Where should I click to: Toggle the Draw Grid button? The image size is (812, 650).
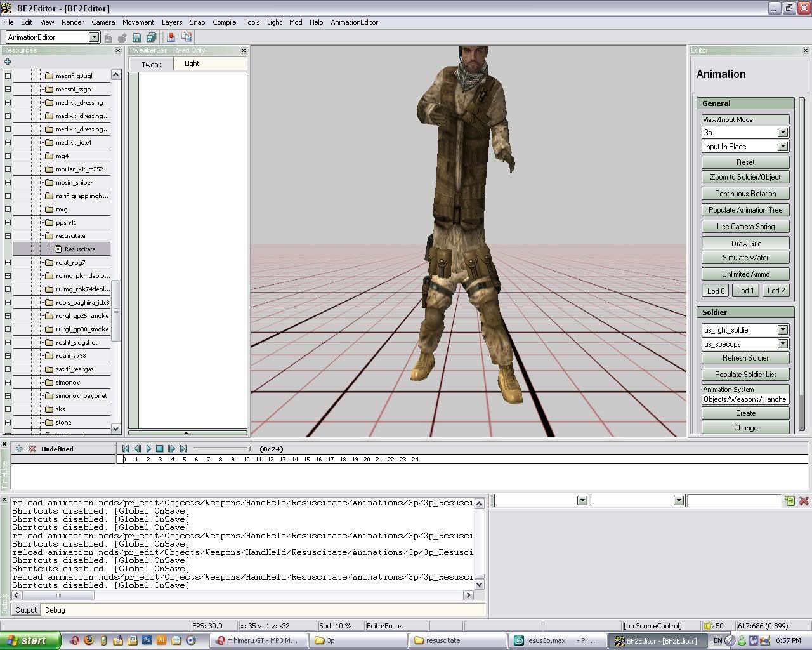[x=745, y=243]
